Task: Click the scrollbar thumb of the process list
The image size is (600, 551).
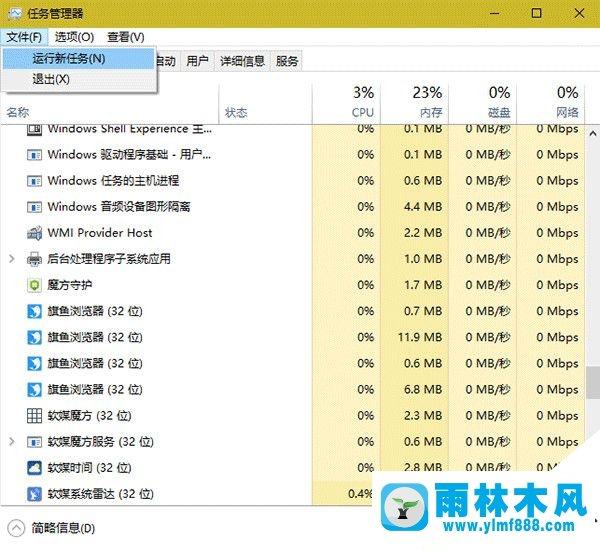Action: tap(593, 383)
